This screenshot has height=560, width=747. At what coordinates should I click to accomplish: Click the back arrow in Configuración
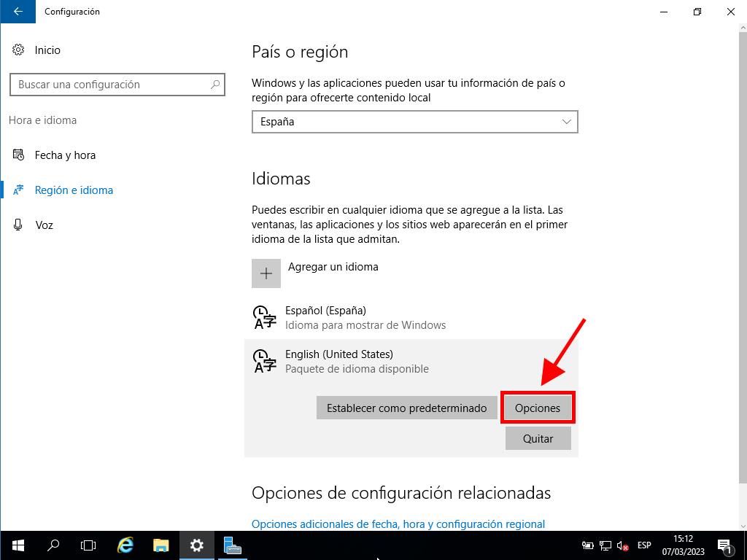tap(18, 12)
